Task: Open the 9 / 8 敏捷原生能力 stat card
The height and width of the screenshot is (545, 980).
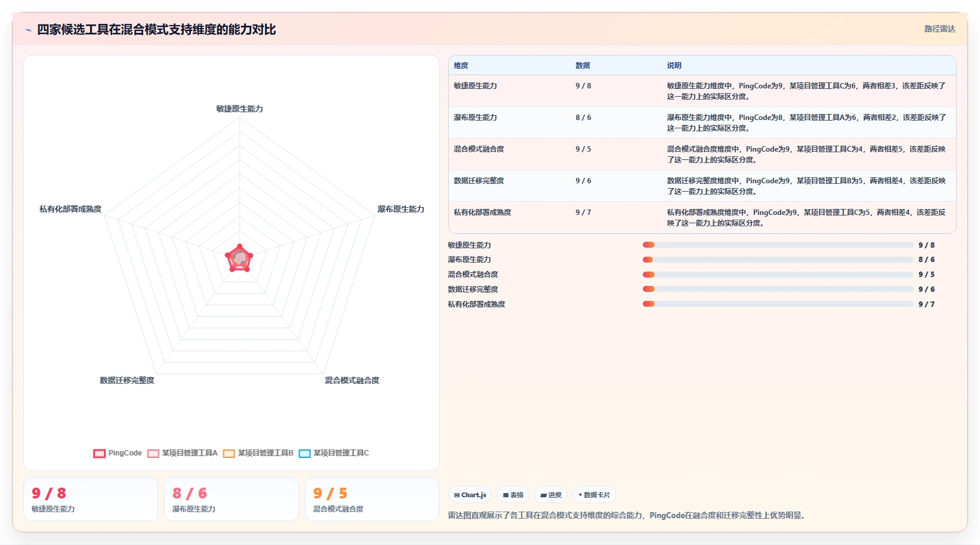Action: tap(91, 499)
